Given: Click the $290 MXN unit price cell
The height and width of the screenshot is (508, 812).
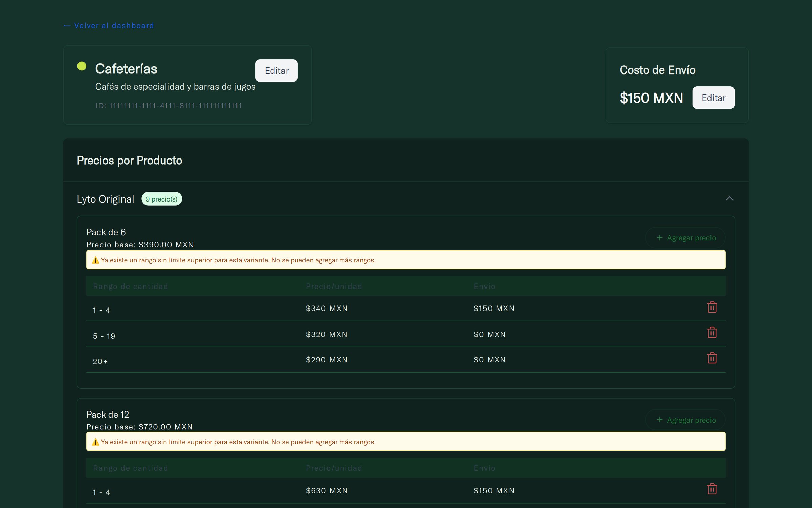Looking at the screenshot, I should [x=326, y=360].
